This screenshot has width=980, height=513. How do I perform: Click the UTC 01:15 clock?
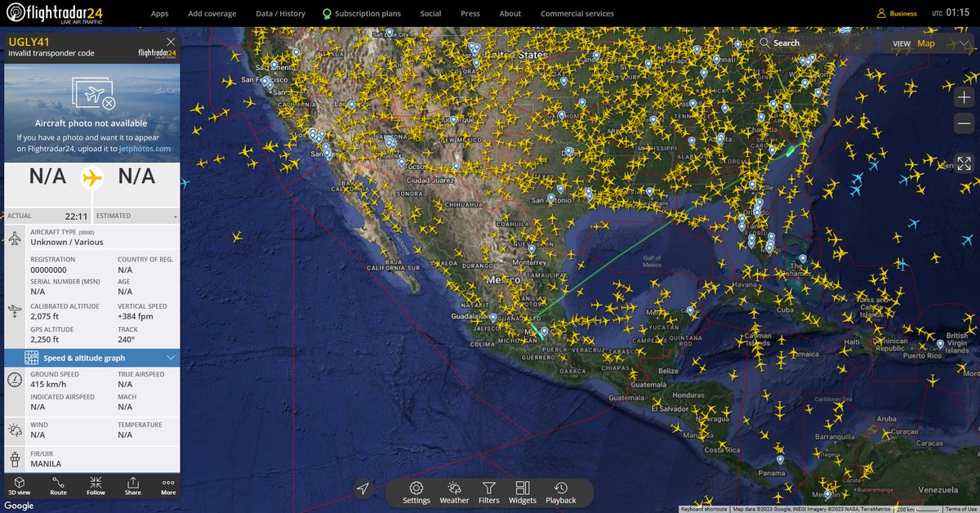pyautogui.click(x=949, y=14)
